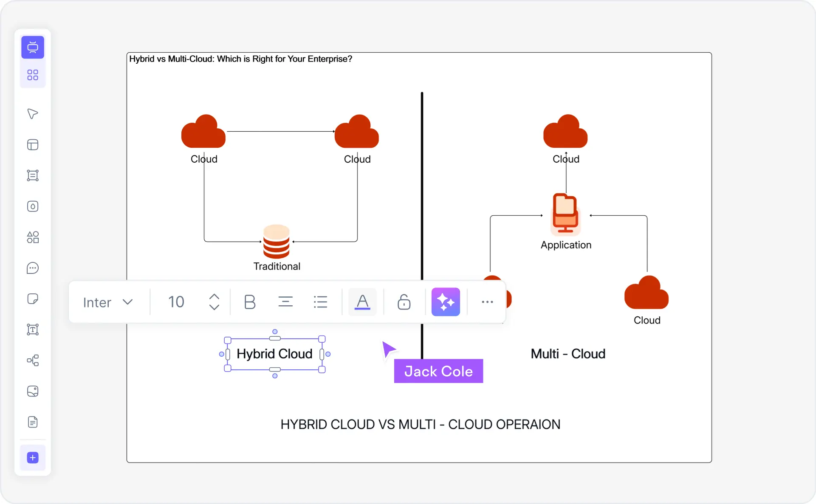This screenshot has height=504, width=816.
Task: Open the text color picker
Action: (x=362, y=302)
